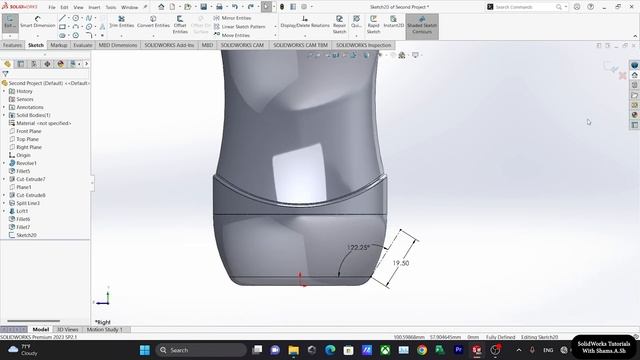Viewport: 640px width, 360px height.
Task: Switch to the Features tab
Action: click(12, 45)
